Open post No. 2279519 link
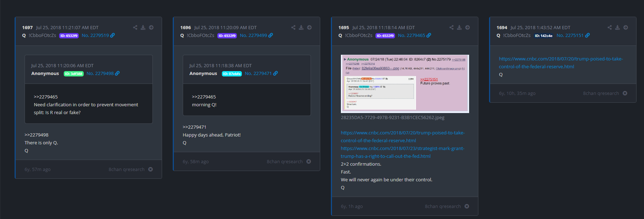 pyautogui.click(x=95, y=35)
